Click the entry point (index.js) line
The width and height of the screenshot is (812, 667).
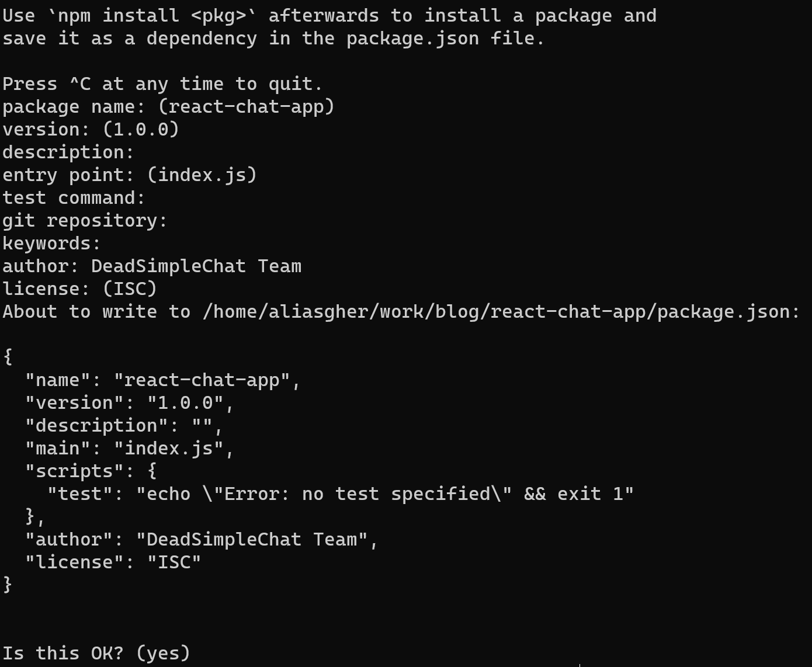click(x=130, y=175)
